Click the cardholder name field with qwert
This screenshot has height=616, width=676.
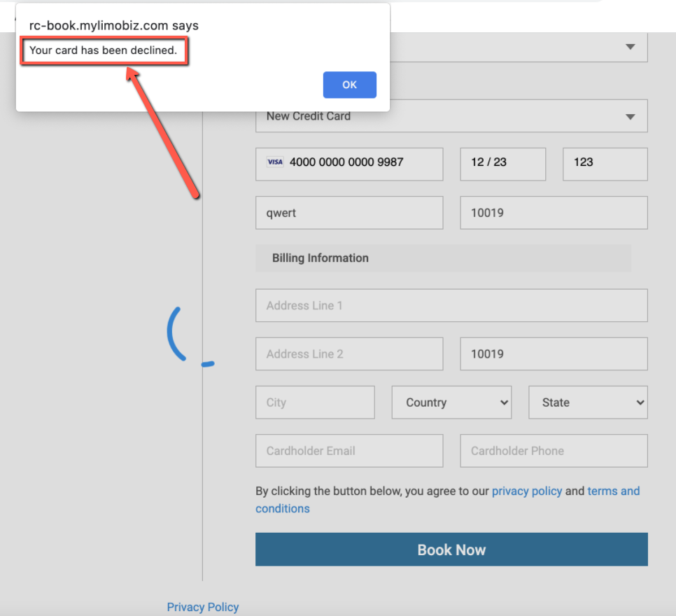tap(349, 213)
